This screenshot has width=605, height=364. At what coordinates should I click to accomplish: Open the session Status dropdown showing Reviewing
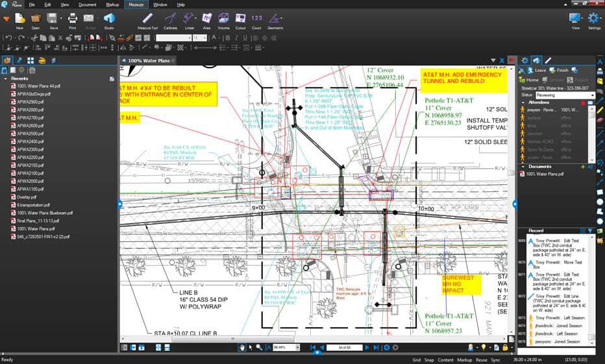(565, 95)
